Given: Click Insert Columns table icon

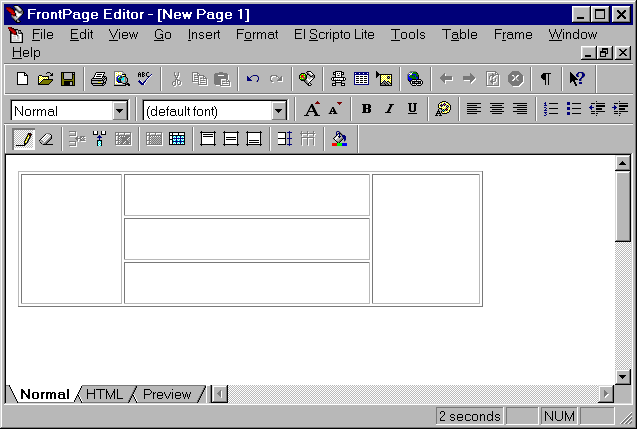Looking at the screenshot, I should point(100,139).
